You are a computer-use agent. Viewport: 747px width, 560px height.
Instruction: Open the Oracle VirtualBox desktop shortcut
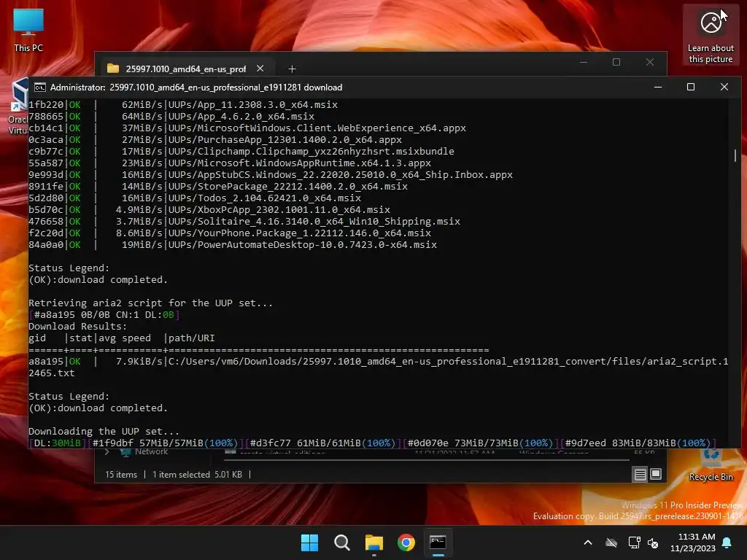click(x=18, y=107)
